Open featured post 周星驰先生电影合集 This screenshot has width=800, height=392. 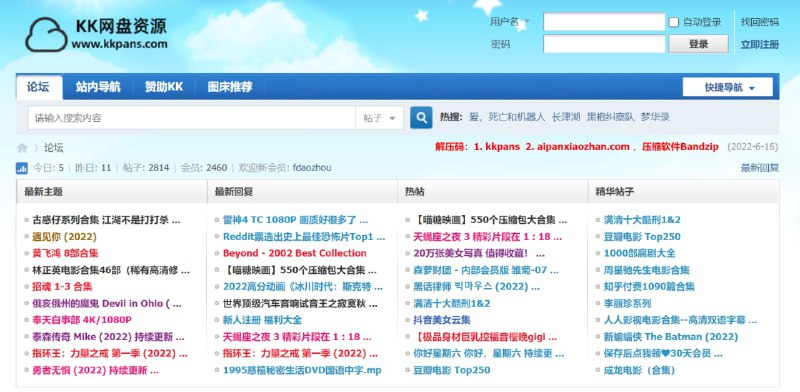coord(646,270)
